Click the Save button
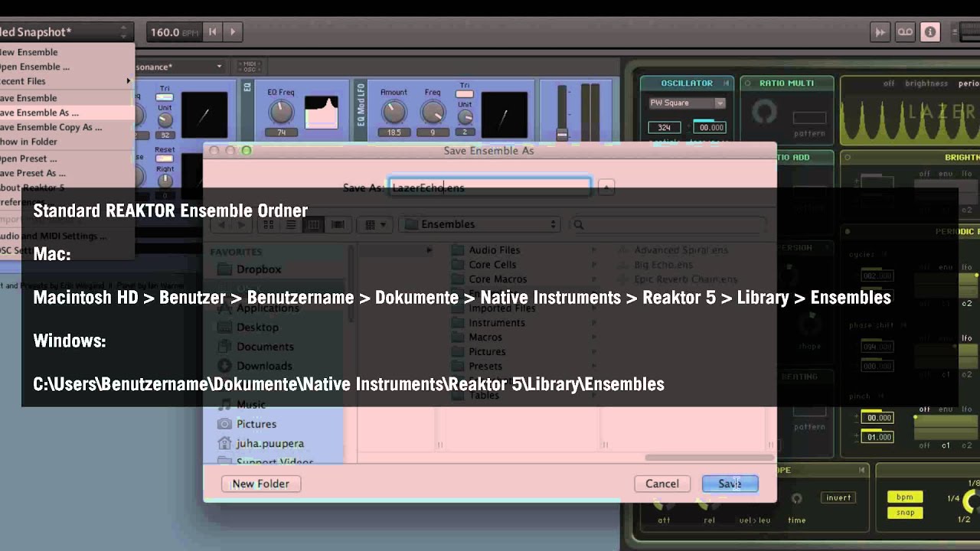 (730, 484)
